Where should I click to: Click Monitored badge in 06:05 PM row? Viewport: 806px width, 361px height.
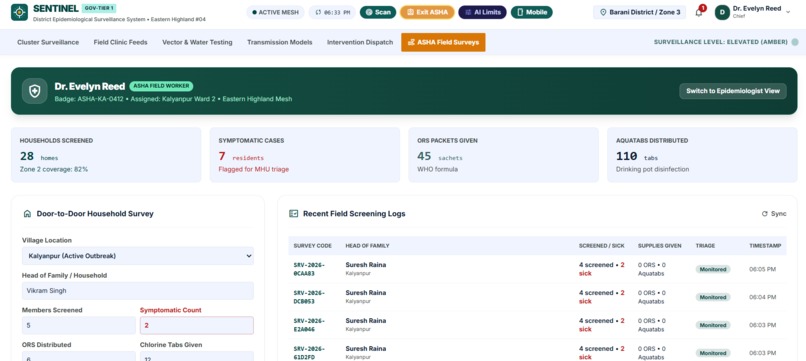(x=713, y=269)
